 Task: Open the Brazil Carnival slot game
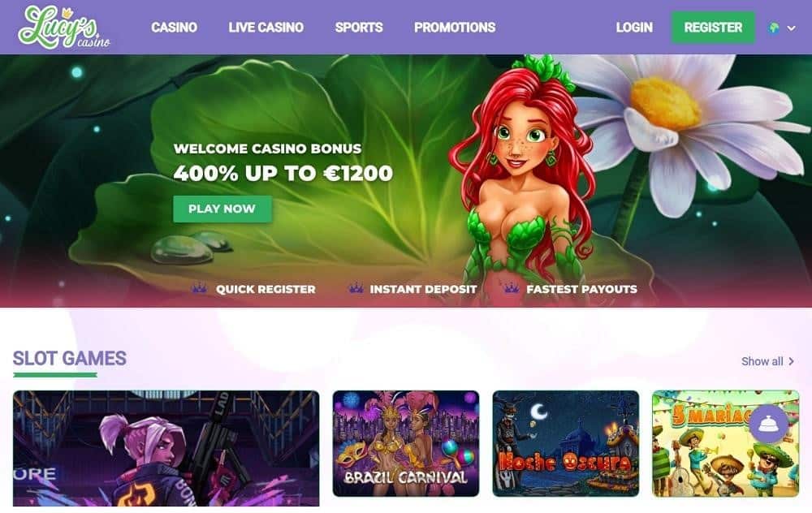[x=406, y=444]
